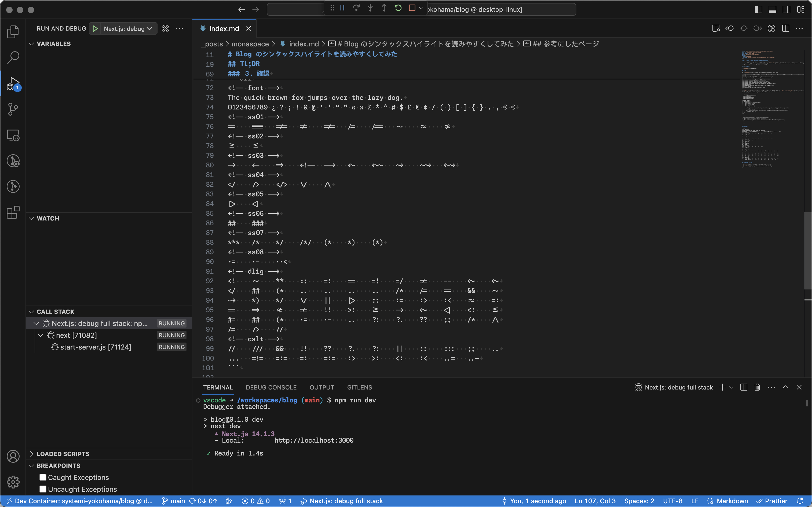Open editor more actions ellipsis

coord(799,28)
